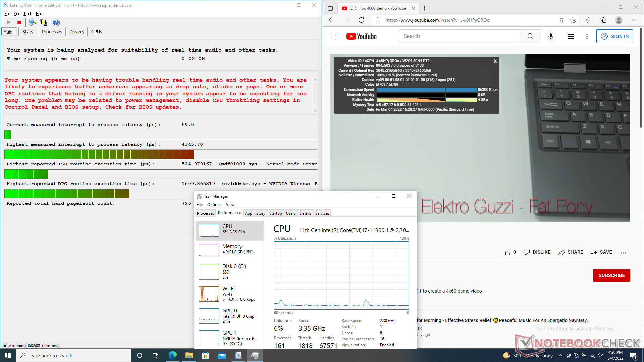Switch to Task Manager App history tab
This screenshot has height=362, width=644.
coord(255,213)
